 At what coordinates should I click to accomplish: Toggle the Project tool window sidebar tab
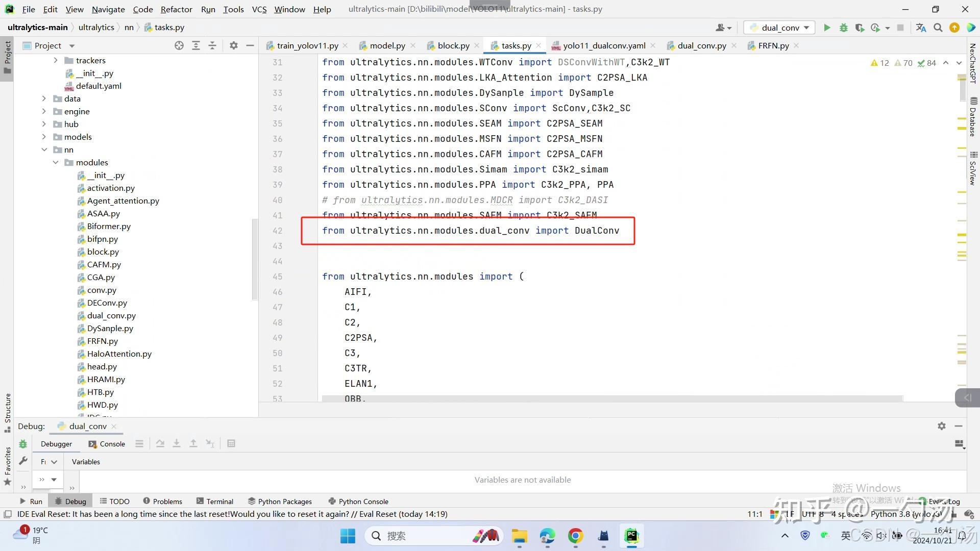click(7, 56)
